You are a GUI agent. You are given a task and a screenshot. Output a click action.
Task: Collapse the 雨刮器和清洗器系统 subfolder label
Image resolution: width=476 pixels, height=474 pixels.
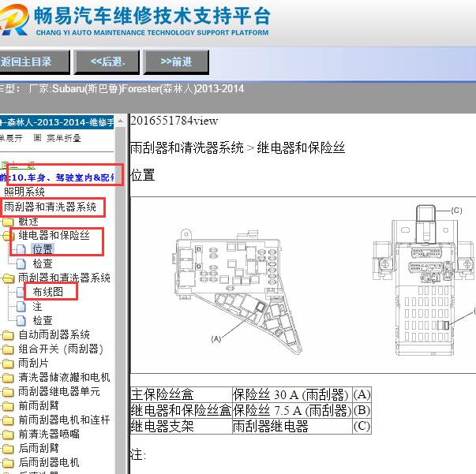[x=65, y=278]
